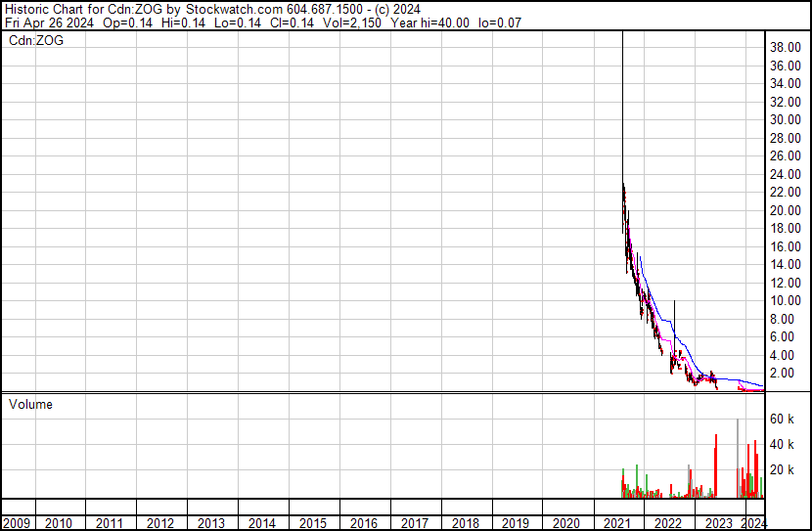The height and width of the screenshot is (531, 812).
Task: Click the 2021 year label on timeline
Action: [x=616, y=523]
